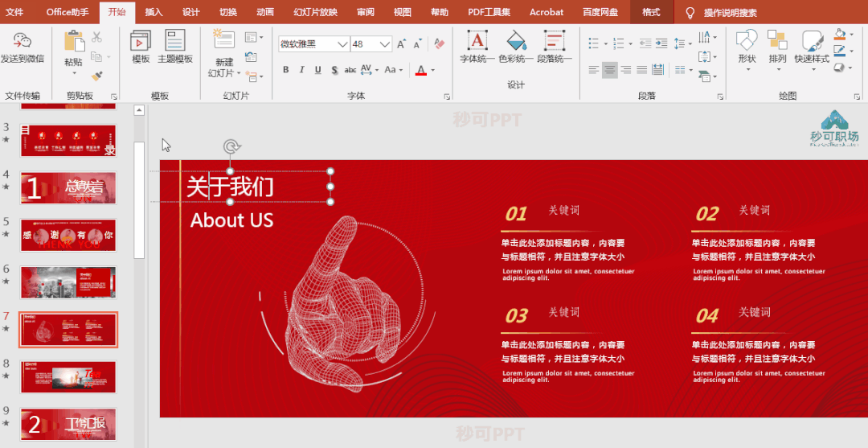Expand the 快速样式 quick styles dropdown
Image resolution: width=868 pixels, height=448 pixels.
click(811, 68)
